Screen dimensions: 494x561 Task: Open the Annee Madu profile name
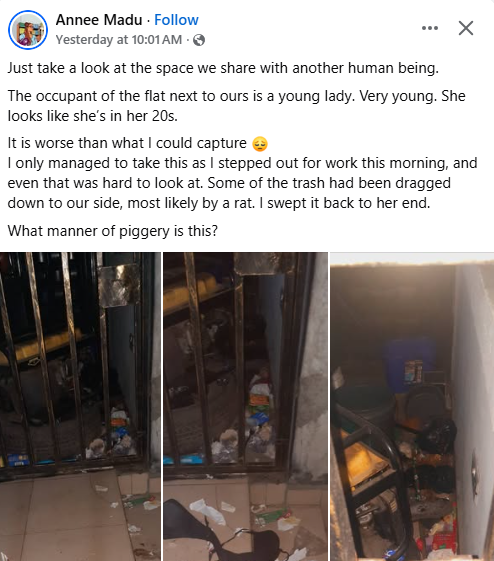pos(99,20)
